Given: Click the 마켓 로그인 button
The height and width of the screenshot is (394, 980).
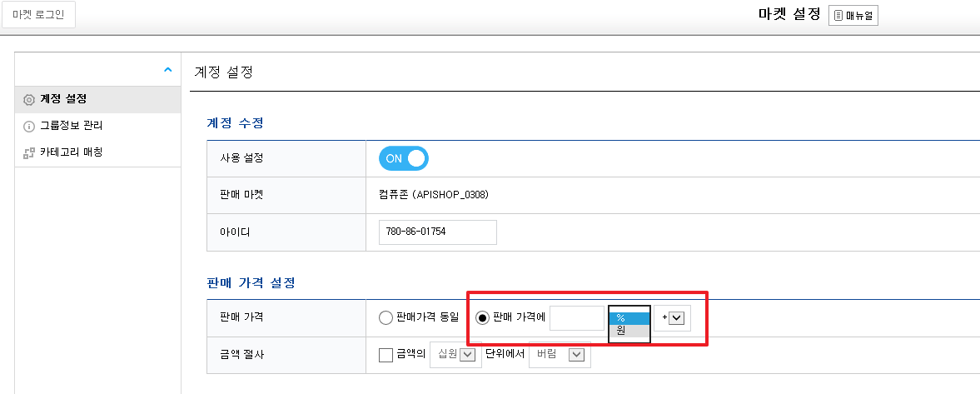Looking at the screenshot, I should point(39,15).
